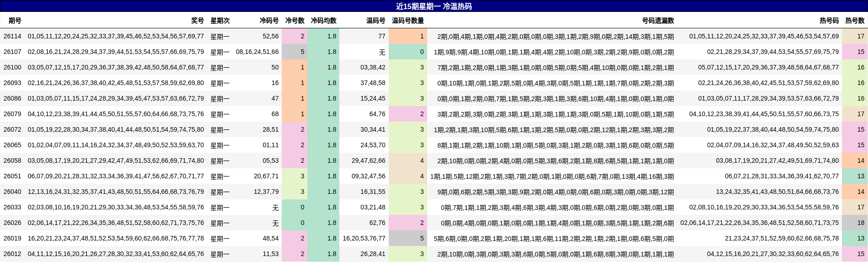
Task: Click cold code cell 48,54
Action: tap(270, 238)
